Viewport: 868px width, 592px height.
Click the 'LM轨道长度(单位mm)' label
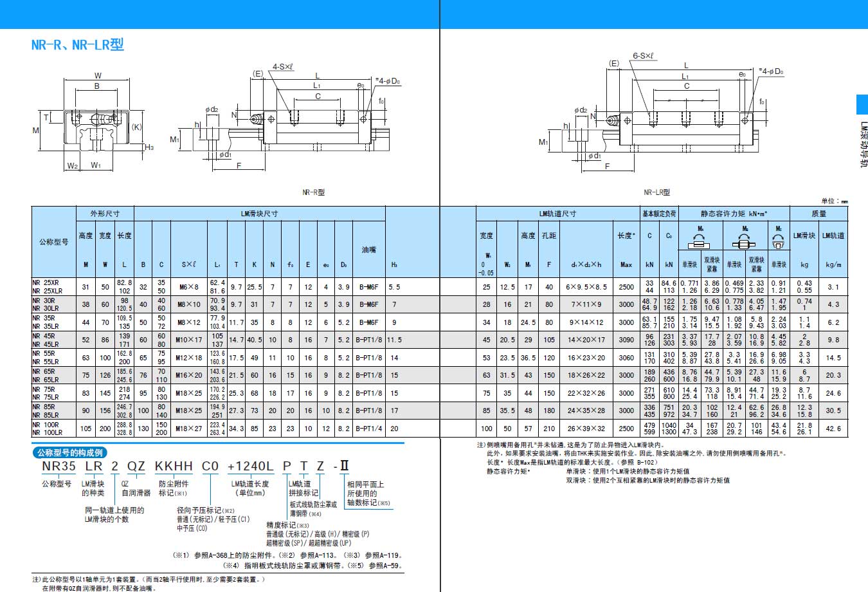250,488
